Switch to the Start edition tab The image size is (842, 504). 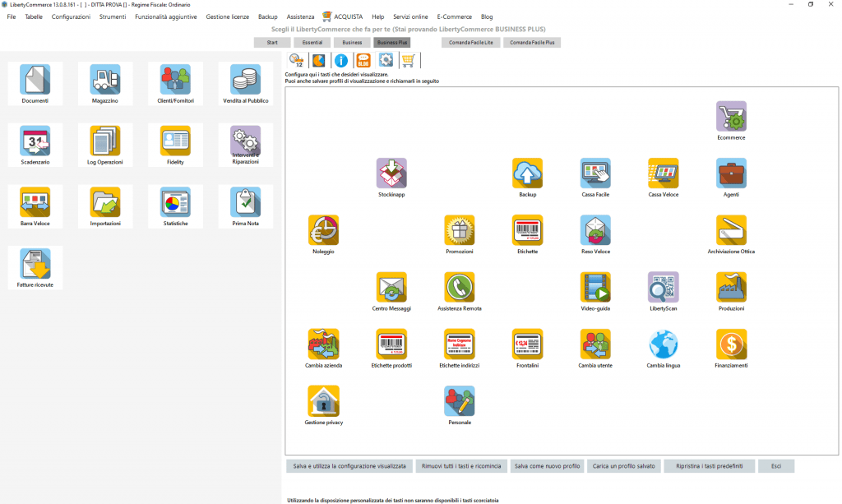pos(272,43)
